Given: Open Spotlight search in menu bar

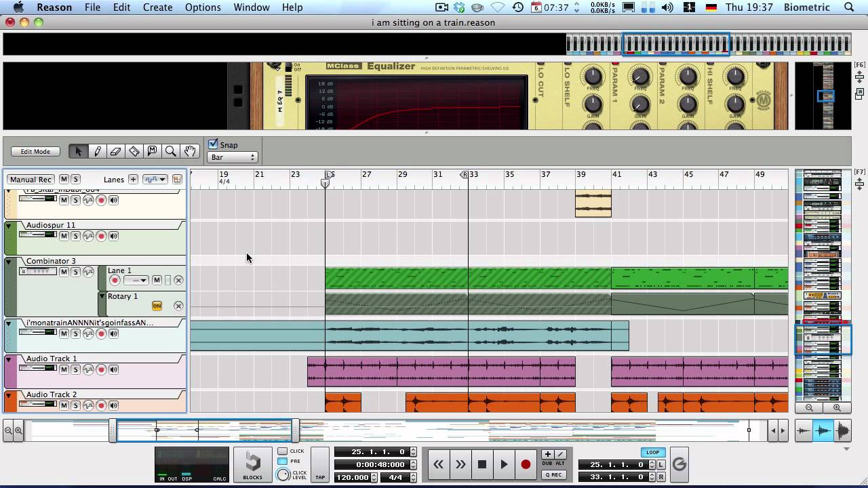Looking at the screenshot, I should click(849, 7).
